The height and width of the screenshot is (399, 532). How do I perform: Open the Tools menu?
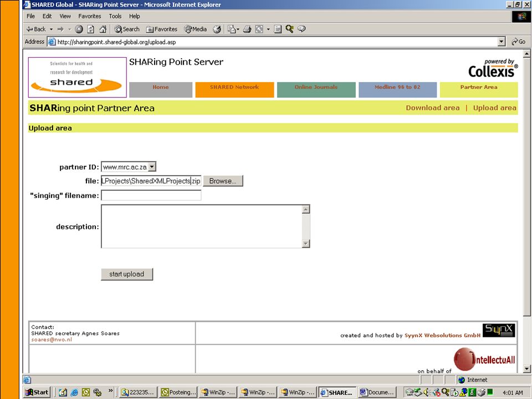pos(115,16)
